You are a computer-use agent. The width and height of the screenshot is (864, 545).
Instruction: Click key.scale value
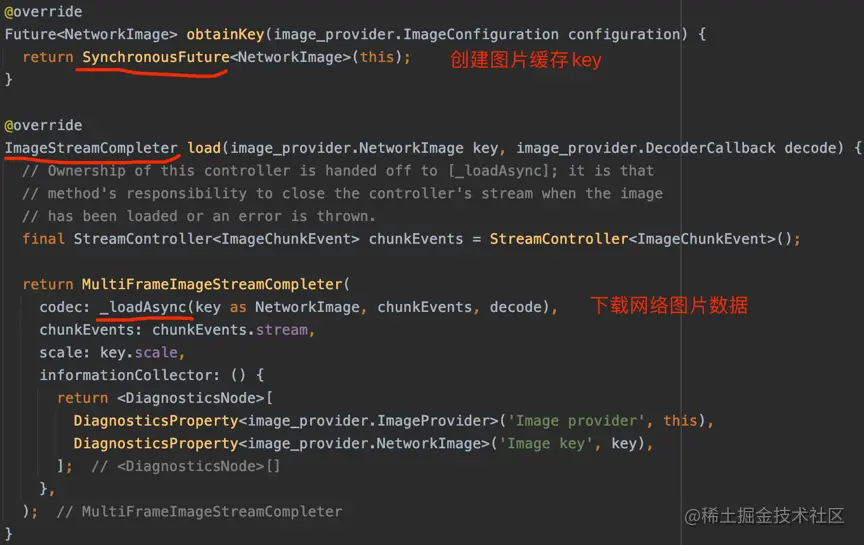click(x=139, y=353)
